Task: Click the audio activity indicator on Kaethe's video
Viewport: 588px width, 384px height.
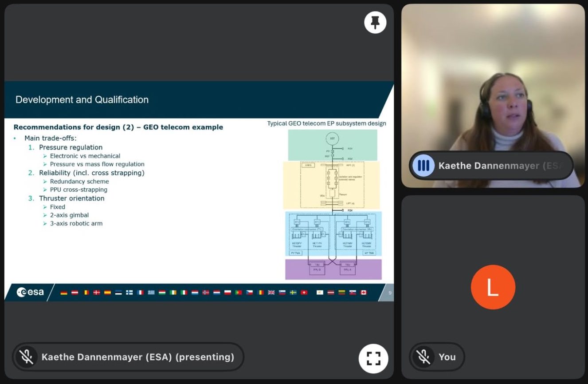Action: click(423, 166)
